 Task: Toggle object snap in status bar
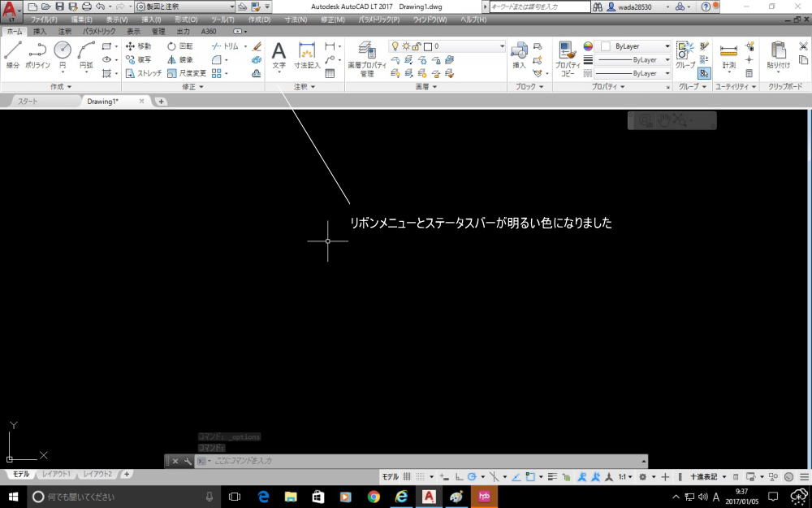pos(529,477)
